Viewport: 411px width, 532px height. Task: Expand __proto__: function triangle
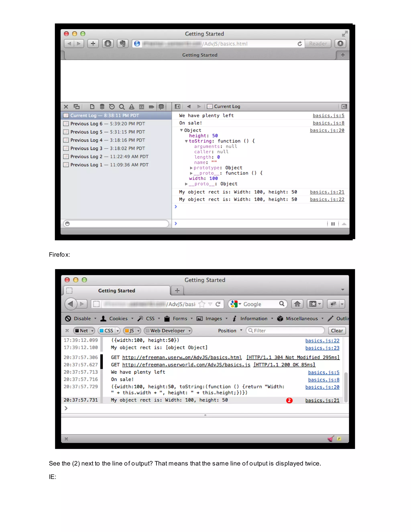pos(191,173)
